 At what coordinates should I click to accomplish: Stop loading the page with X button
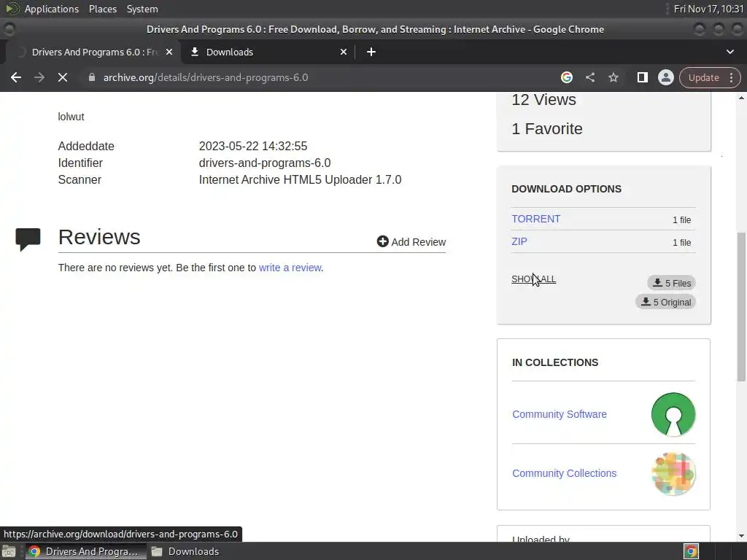pos(63,77)
